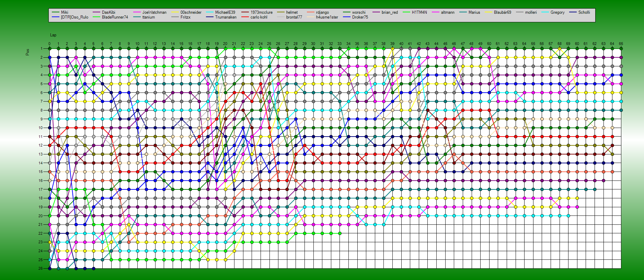Select lap 65 on the axis
644x280 pixels.
pyautogui.click(x=621, y=44)
